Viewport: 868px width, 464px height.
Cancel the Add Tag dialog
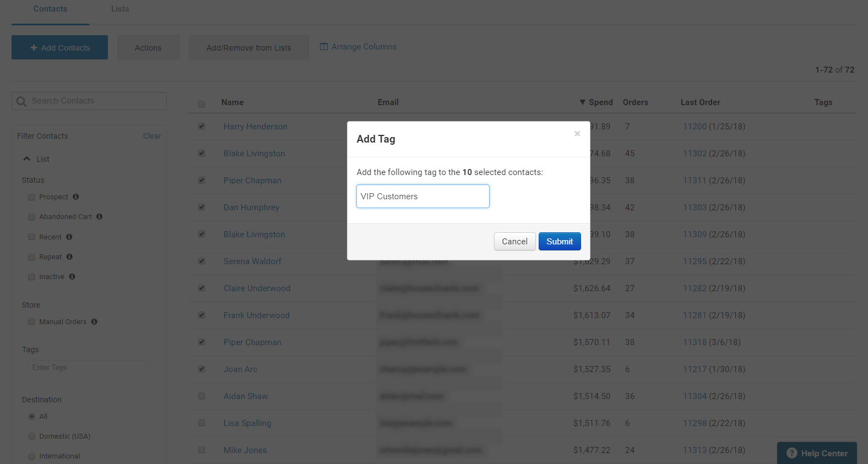(514, 242)
